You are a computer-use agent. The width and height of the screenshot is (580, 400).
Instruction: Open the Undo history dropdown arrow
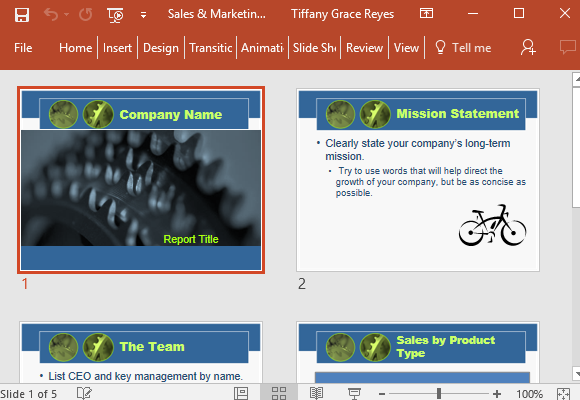tap(66, 14)
